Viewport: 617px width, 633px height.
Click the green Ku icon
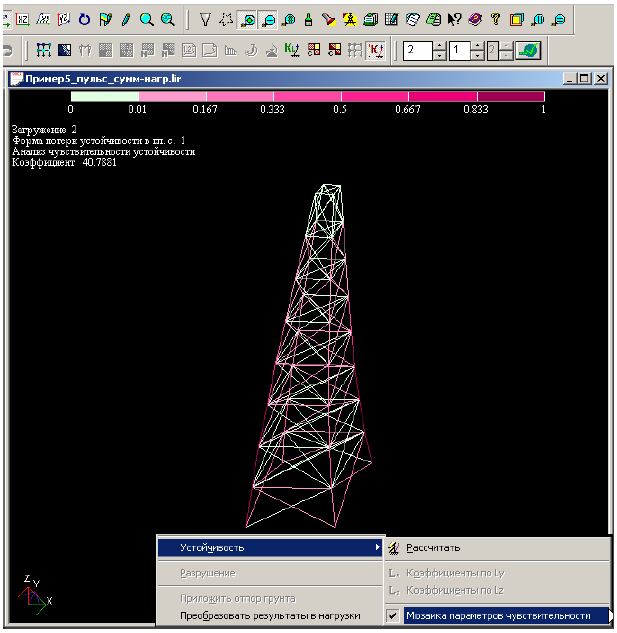pyautogui.click(x=292, y=50)
